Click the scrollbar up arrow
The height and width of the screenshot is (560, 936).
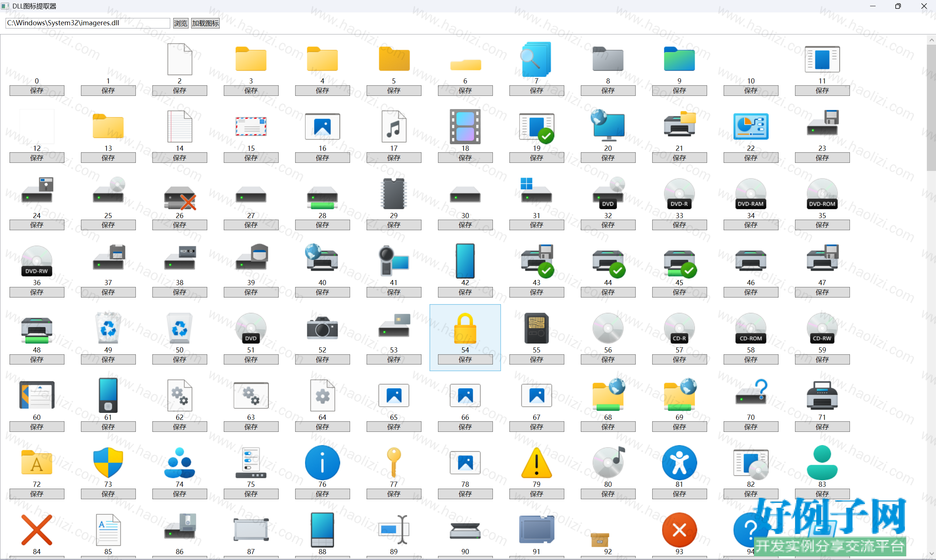click(x=931, y=40)
